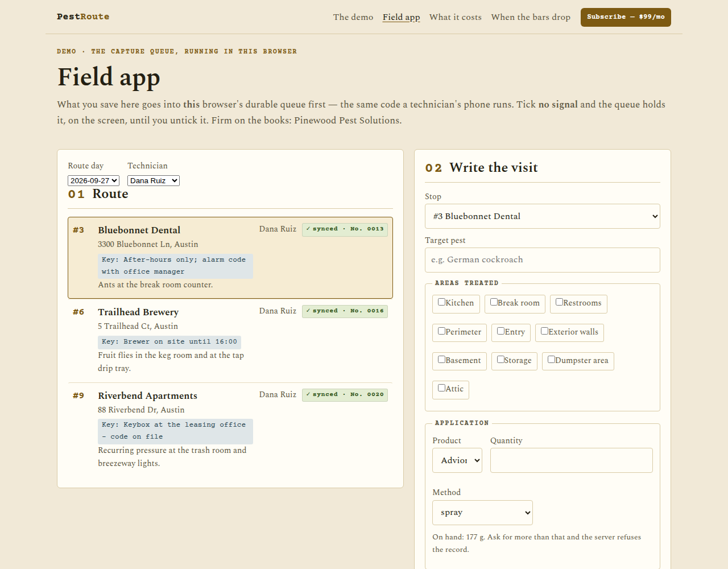Click the stop number #9 label
This screenshot has width=728, height=569.
78,396
